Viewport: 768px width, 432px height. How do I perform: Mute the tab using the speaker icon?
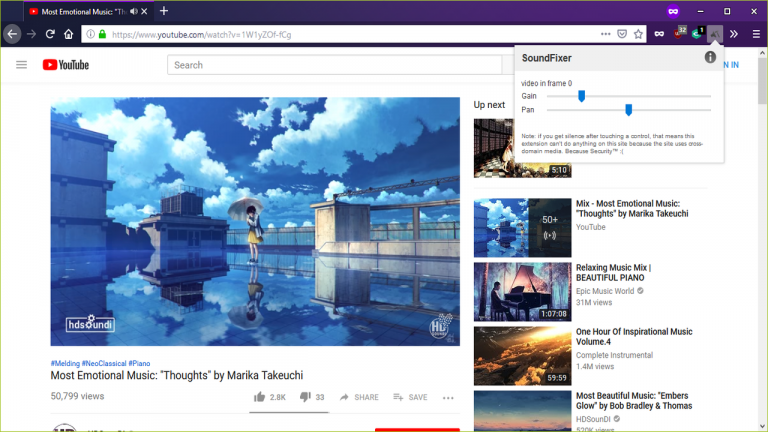click(x=134, y=11)
